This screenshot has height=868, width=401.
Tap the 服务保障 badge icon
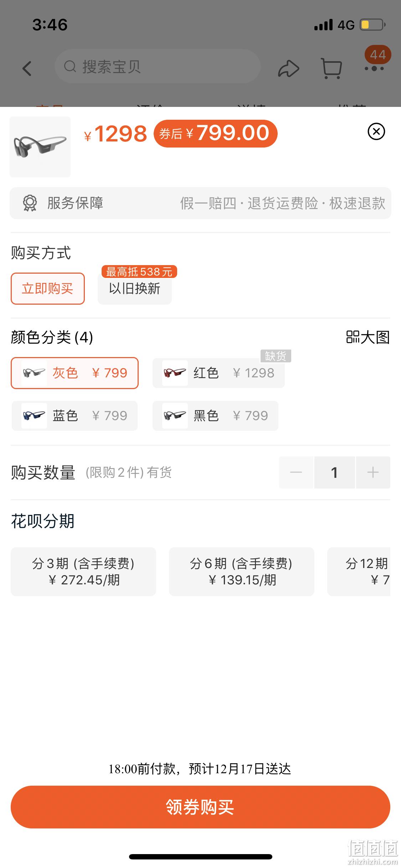tap(30, 203)
